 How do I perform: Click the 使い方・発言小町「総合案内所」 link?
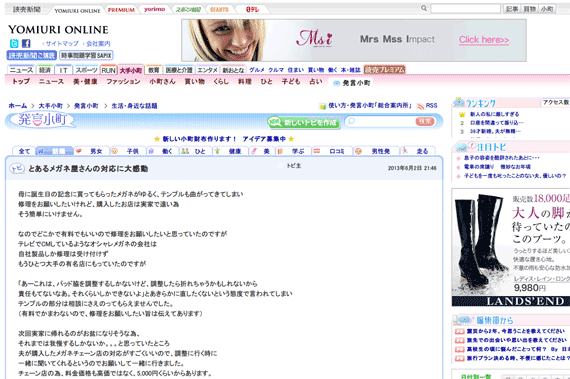coord(370,106)
